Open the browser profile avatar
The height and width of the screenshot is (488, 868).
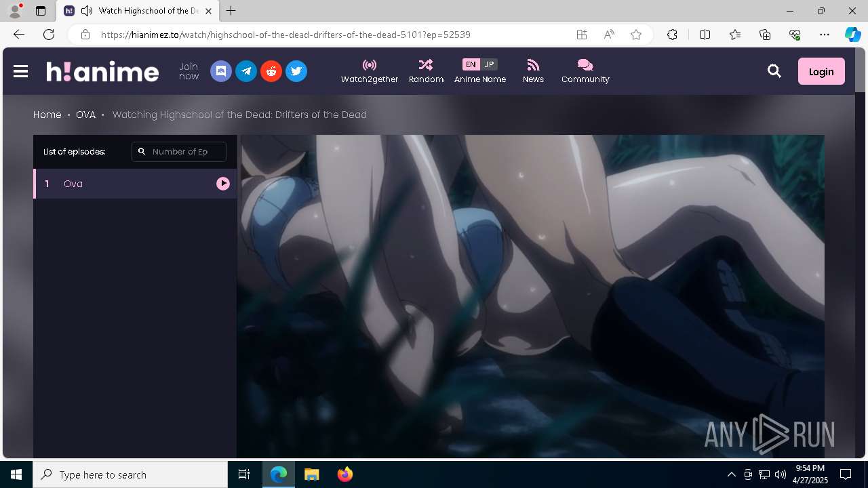point(15,11)
